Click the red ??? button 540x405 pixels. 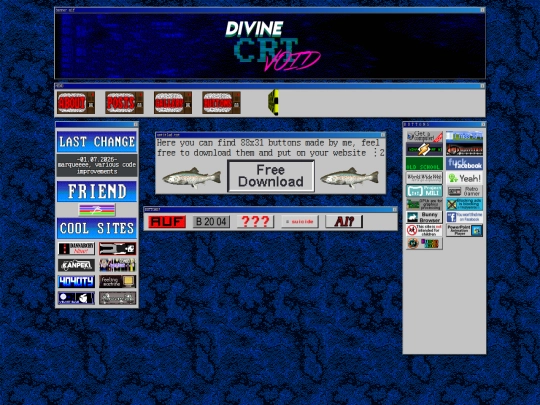[255, 222]
